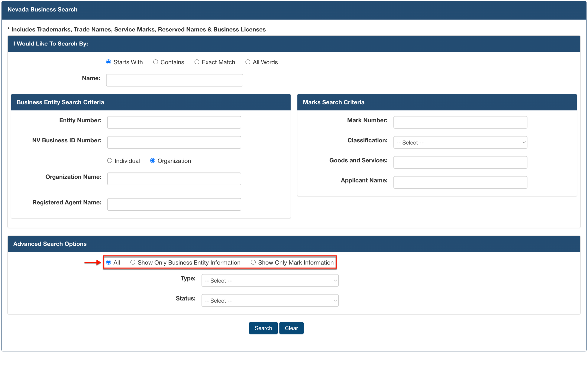The image size is (588, 371).
Task: Select the Starts With radio button
Action: 109,62
